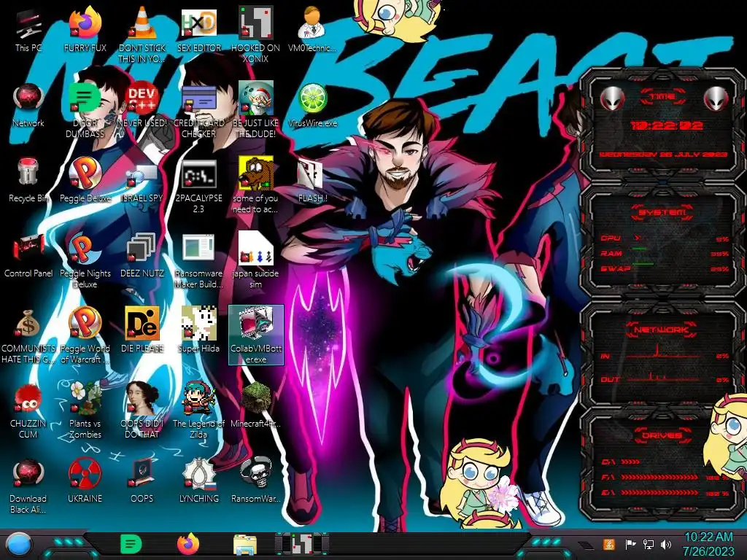Open the 2PACALYPSE 2.3 console icon
This screenshot has height=560, width=747.
point(199,186)
